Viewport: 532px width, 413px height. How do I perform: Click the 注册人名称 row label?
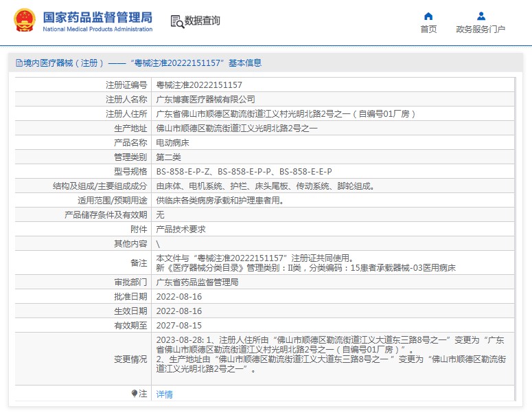point(126,99)
